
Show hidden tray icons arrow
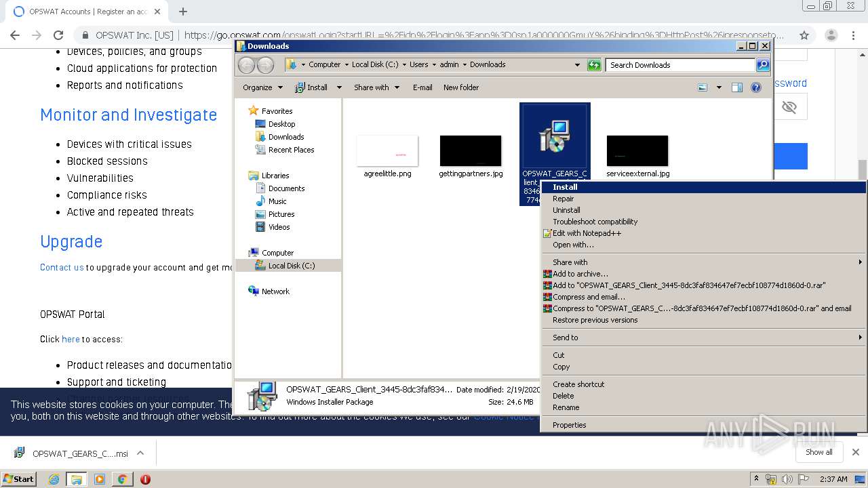pos(756,479)
